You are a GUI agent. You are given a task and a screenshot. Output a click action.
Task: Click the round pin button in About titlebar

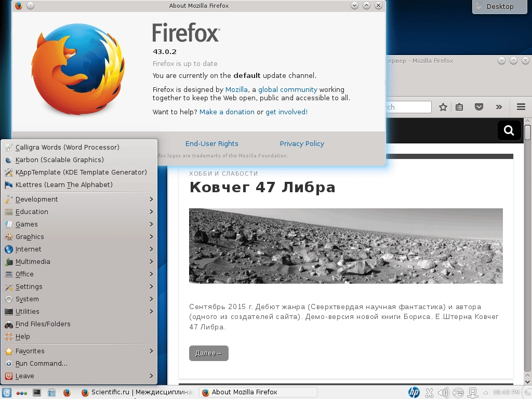(30, 5)
